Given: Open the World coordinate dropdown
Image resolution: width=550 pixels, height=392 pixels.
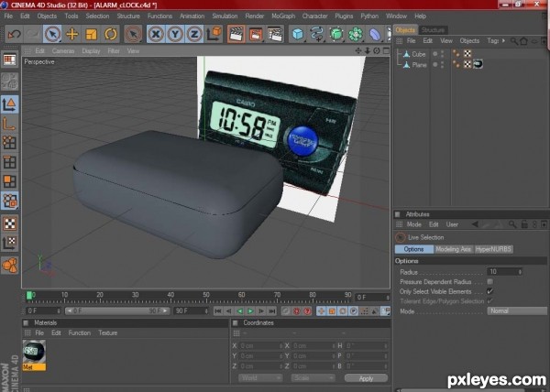Looking at the screenshot, I should 260,378.
